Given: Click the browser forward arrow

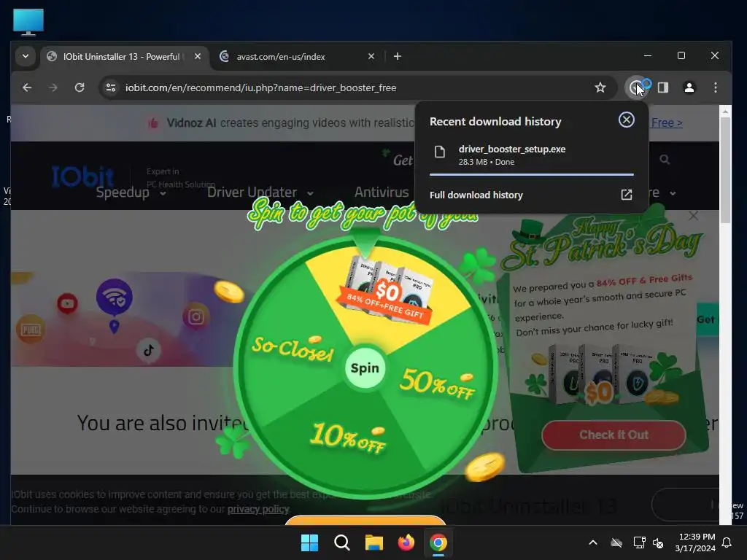Looking at the screenshot, I should (x=53, y=87).
